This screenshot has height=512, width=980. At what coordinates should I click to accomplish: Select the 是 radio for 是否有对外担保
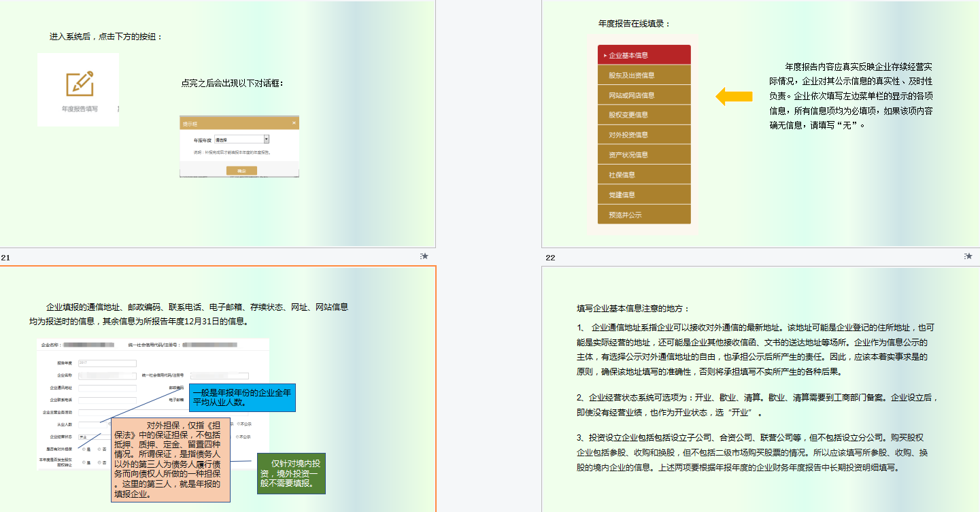coord(84,449)
